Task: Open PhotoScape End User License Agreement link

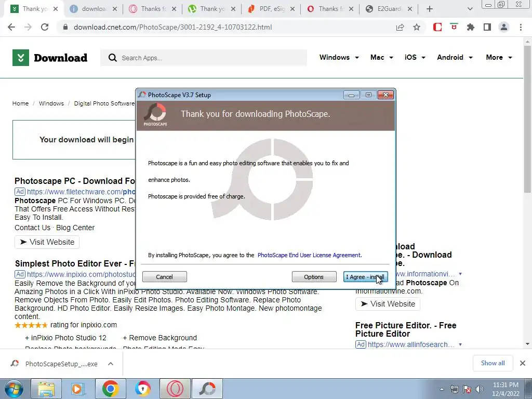Action: pos(310,255)
